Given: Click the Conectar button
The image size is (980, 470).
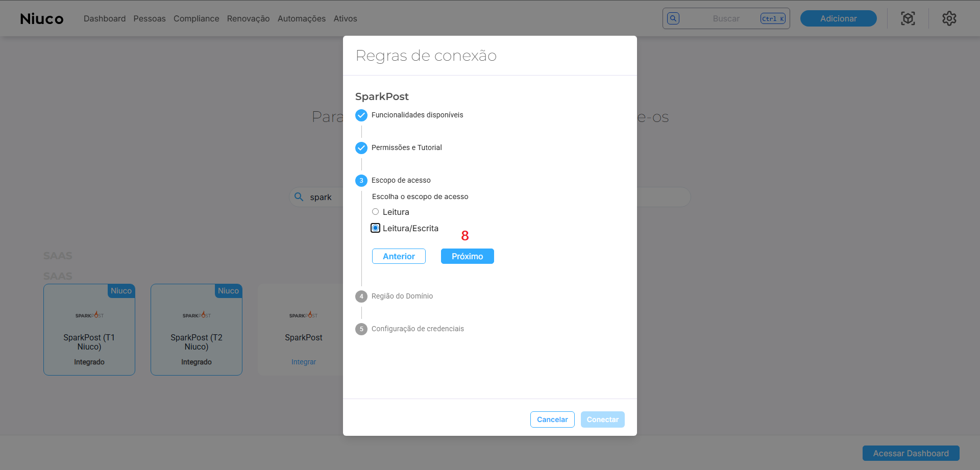Looking at the screenshot, I should [x=603, y=419].
